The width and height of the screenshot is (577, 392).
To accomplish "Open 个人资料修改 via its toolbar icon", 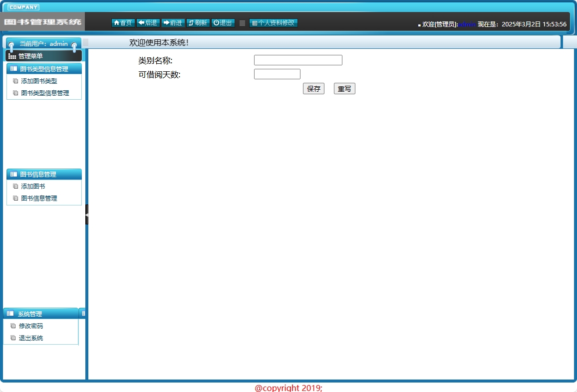I will click(255, 22).
